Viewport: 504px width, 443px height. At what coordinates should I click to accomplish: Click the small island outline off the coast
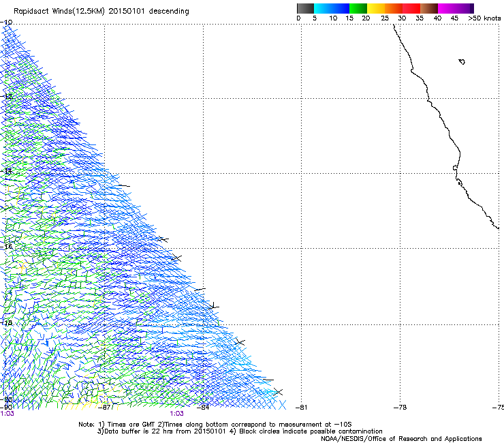click(x=462, y=61)
